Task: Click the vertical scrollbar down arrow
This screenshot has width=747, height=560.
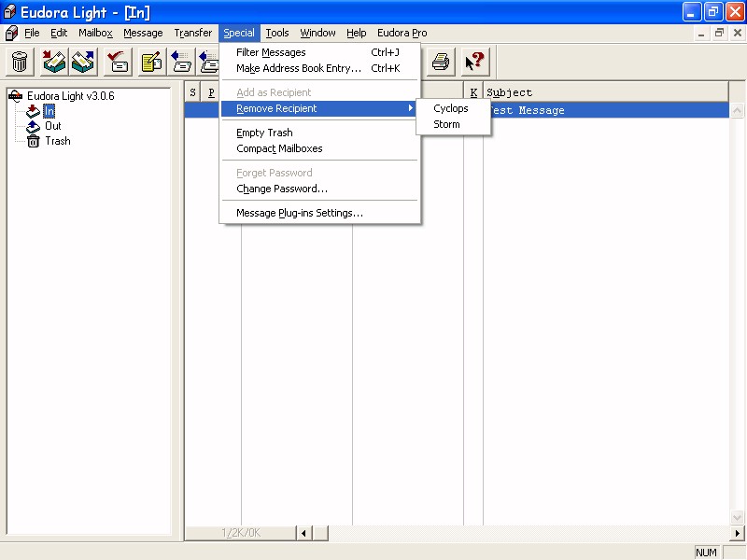Action: coord(737,518)
